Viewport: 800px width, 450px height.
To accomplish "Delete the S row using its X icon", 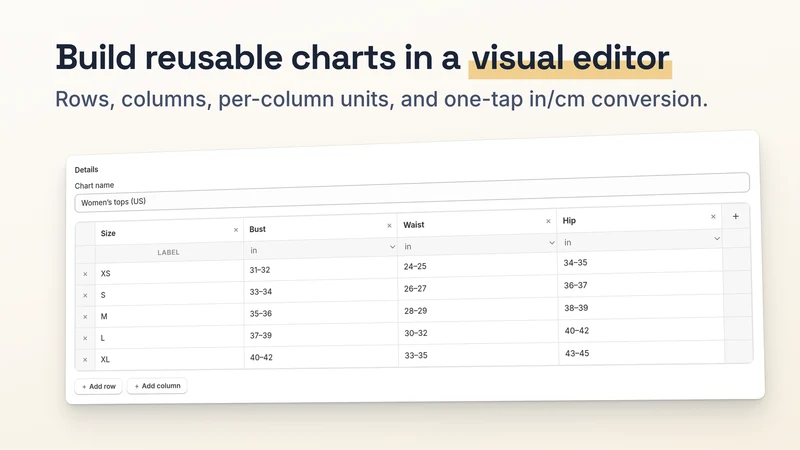I will [85, 296].
